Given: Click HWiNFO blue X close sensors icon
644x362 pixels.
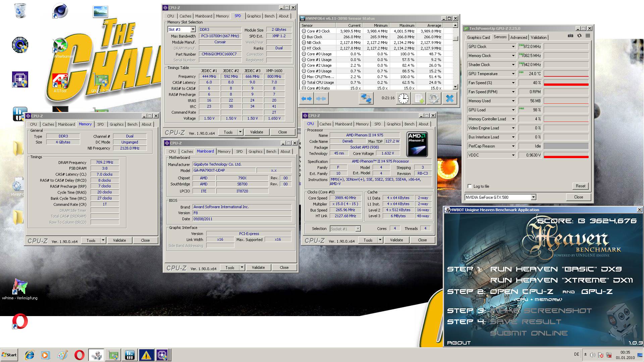Looking at the screenshot, I should coord(449,99).
